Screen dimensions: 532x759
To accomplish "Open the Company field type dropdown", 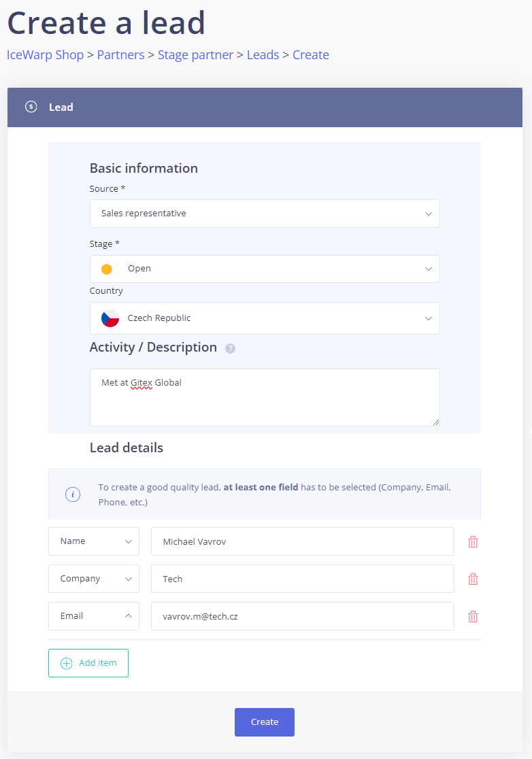I will (x=94, y=579).
